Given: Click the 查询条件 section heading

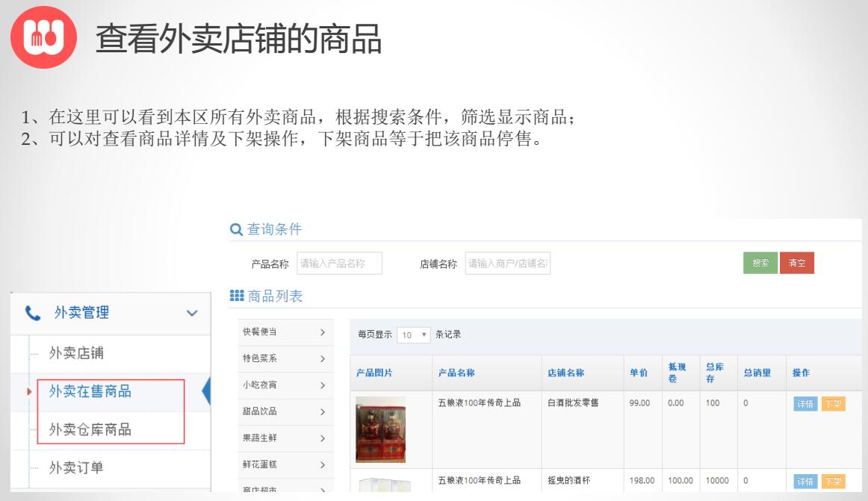Looking at the screenshot, I should click(274, 229).
